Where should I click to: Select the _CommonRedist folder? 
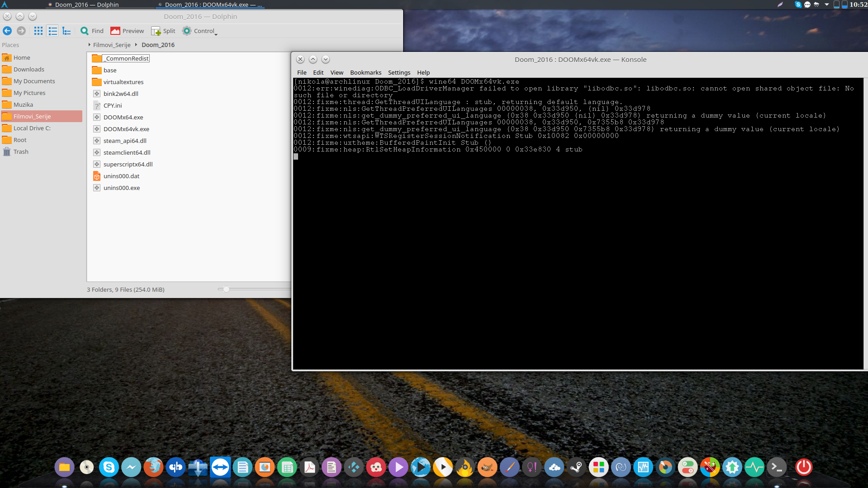121,58
